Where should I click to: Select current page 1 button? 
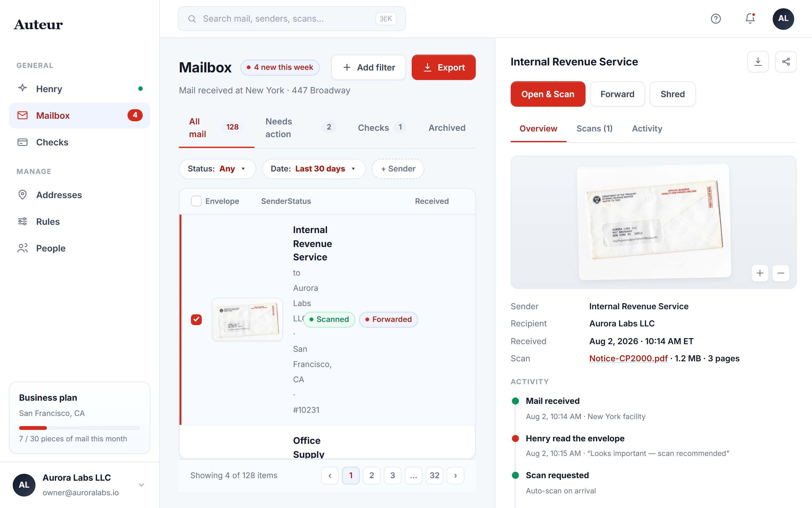(350, 475)
